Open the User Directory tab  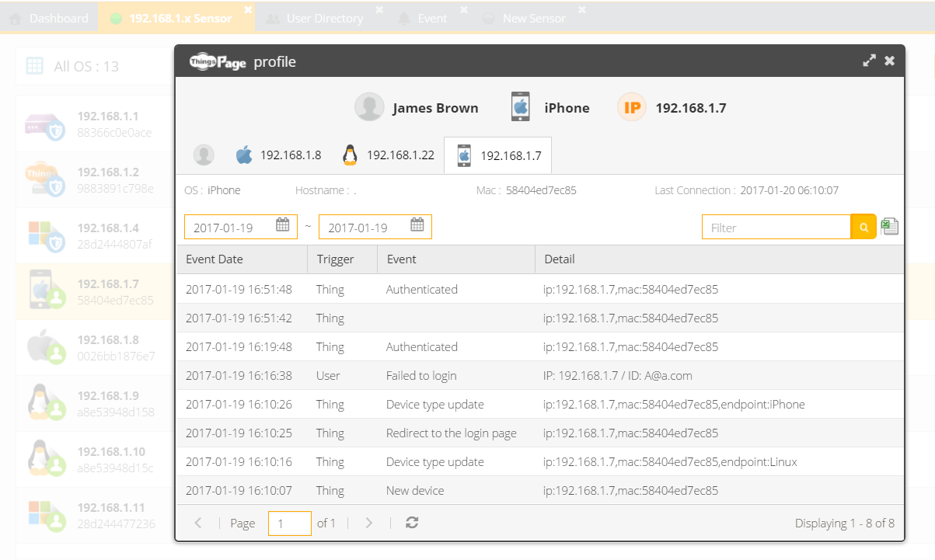(x=314, y=18)
